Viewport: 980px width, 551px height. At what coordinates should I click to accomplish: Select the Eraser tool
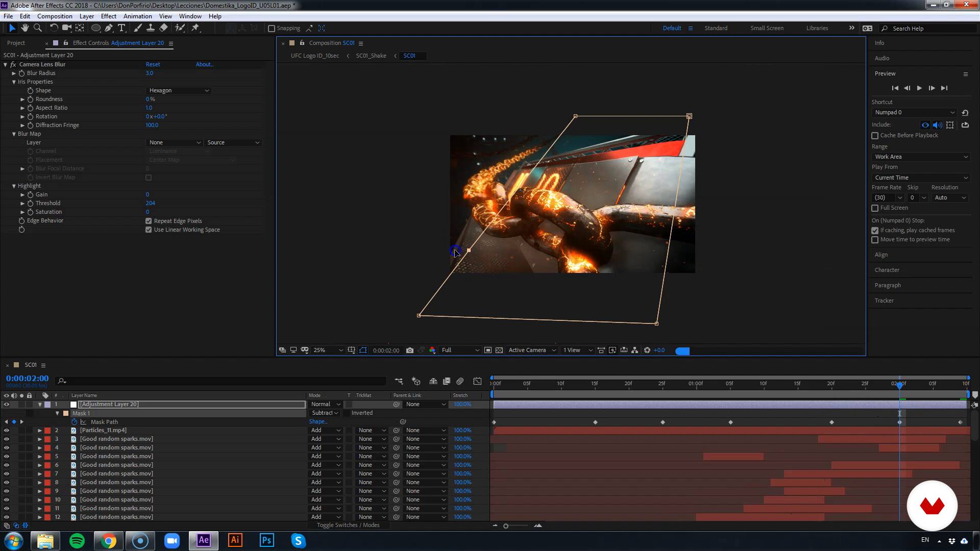pos(163,28)
